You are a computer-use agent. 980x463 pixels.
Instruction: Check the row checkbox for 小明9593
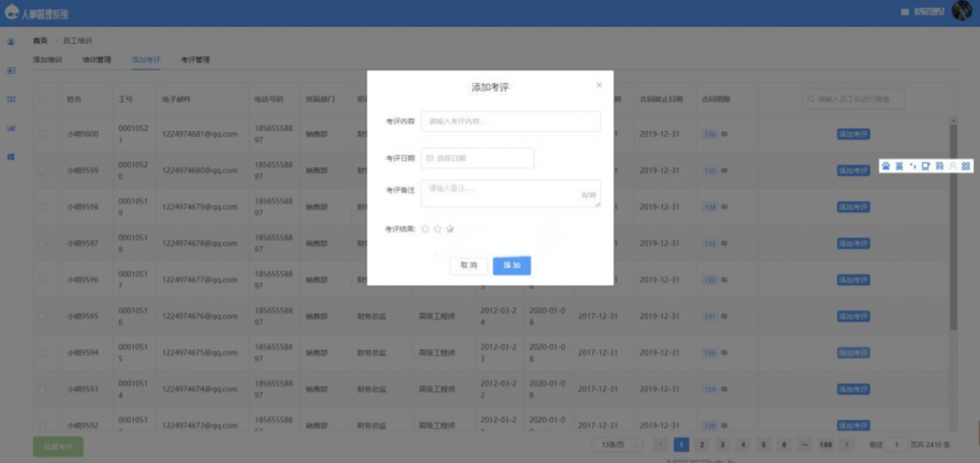tap(42, 389)
